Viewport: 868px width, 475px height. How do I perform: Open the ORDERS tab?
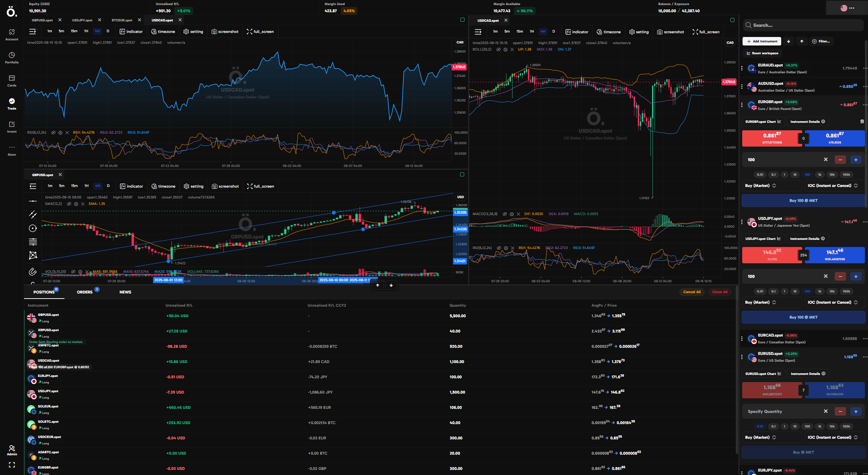(85, 292)
